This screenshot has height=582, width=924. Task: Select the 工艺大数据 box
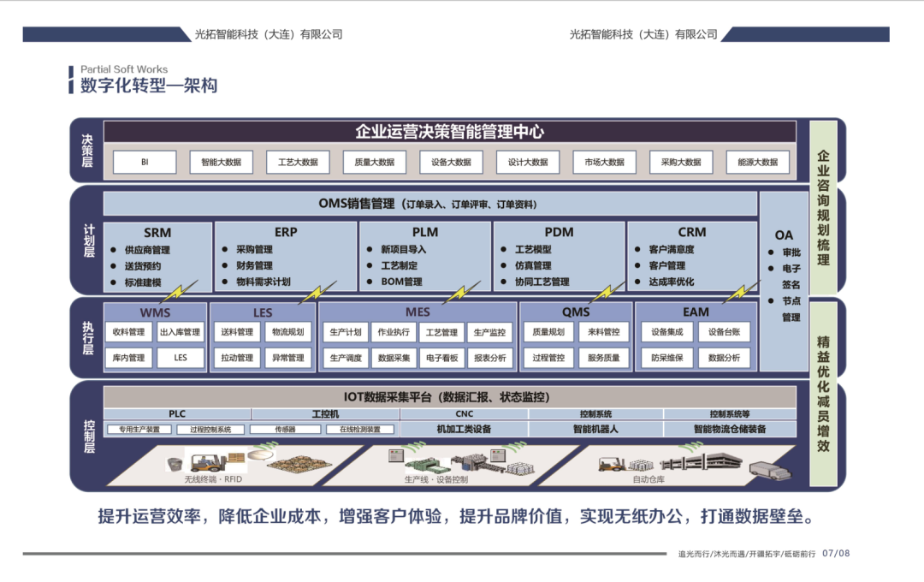(298, 162)
